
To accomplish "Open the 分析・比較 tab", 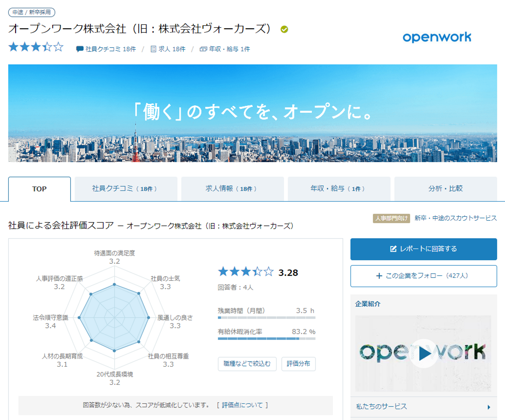I will point(446,189).
